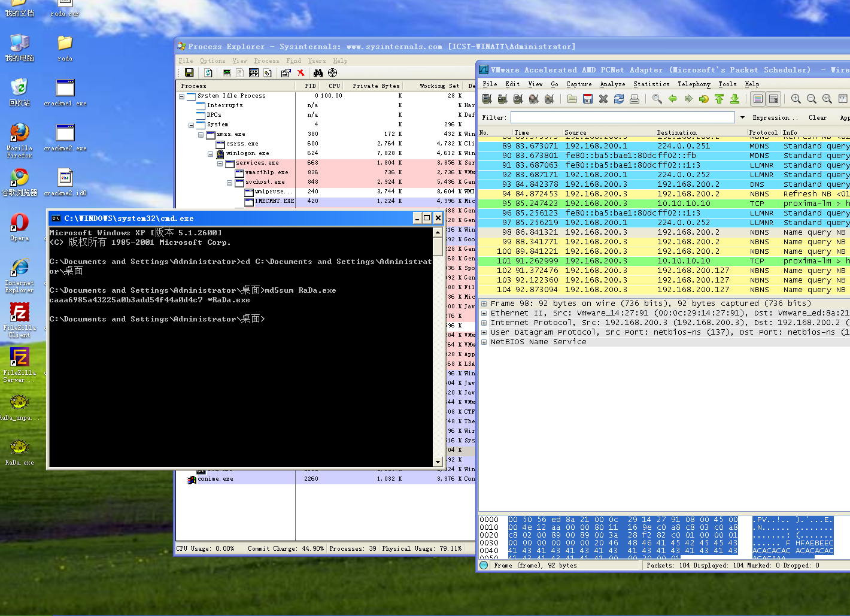Collapse the System Idle Process tree node
850x616 pixels.
coord(181,96)
